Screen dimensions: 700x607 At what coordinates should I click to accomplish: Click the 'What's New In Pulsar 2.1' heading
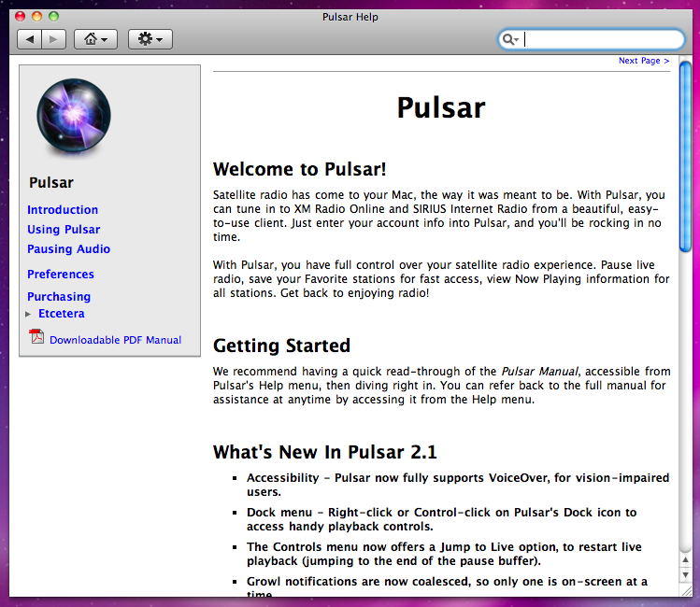325,452
